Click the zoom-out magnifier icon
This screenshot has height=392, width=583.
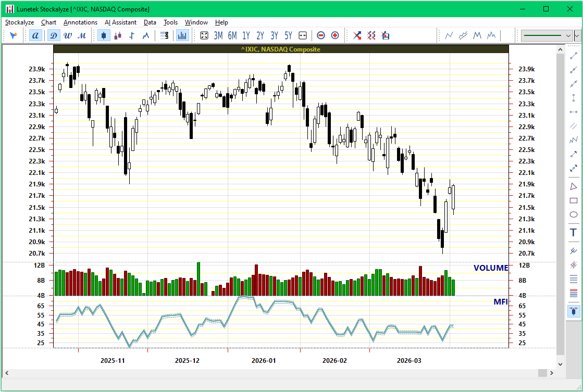point(321,35)
